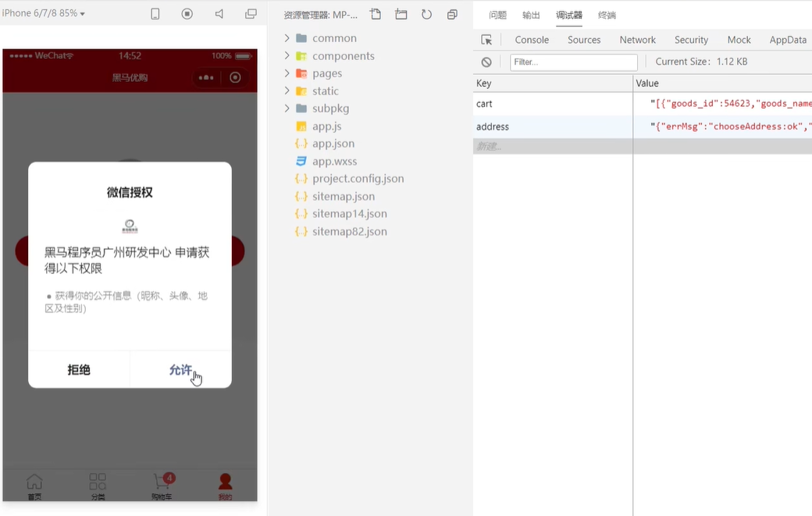
Task: Open the 我的 profile tab icon
Action: point(226,486)
